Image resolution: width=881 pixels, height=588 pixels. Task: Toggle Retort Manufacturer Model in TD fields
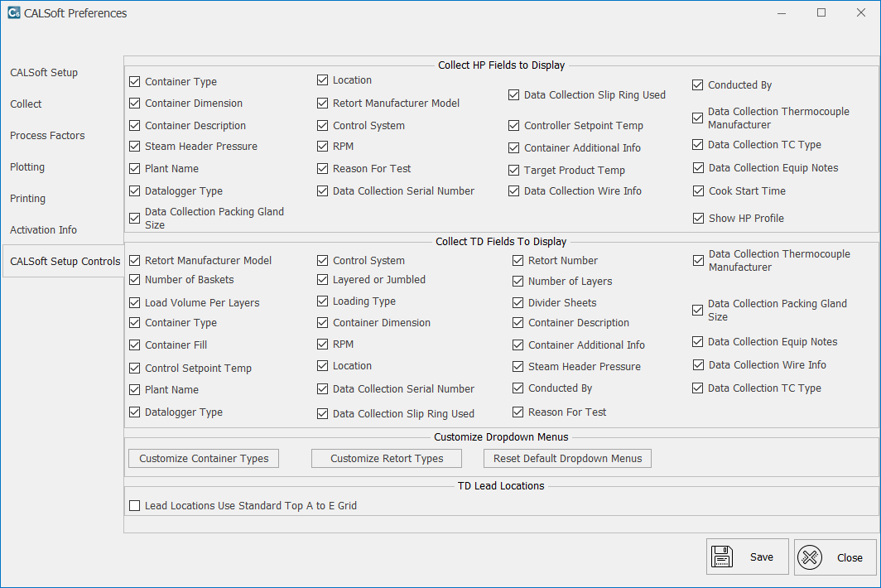(135, 260)
